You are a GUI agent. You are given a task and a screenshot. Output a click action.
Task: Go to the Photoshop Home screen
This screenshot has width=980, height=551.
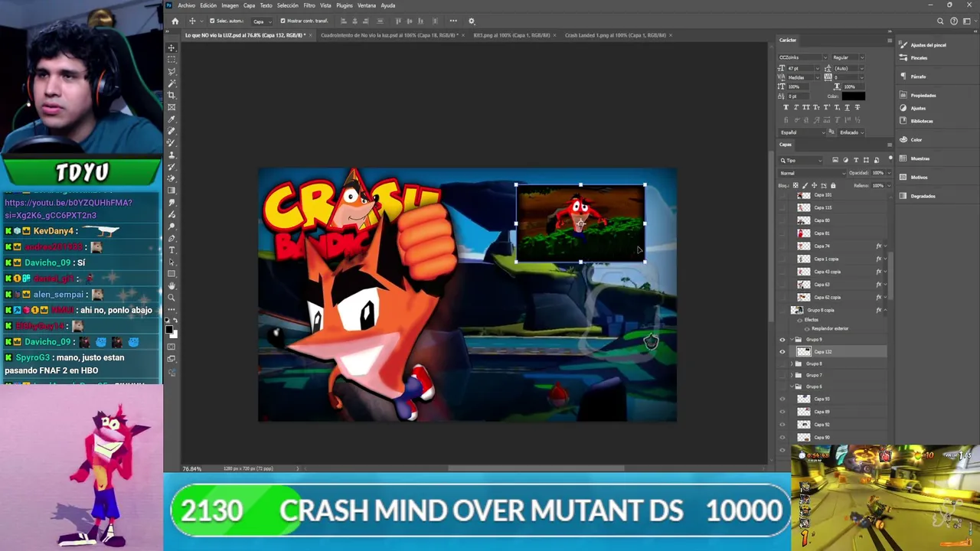click(175, 21)
